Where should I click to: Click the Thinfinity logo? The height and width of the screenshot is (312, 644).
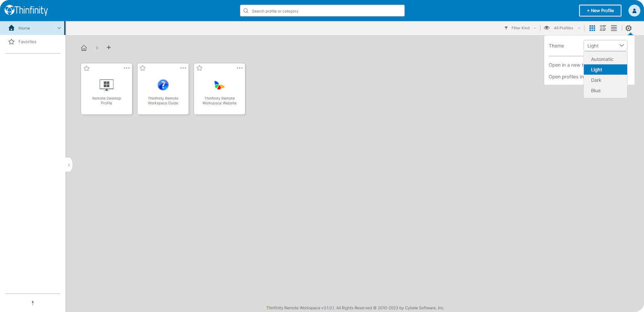[26, 10]
